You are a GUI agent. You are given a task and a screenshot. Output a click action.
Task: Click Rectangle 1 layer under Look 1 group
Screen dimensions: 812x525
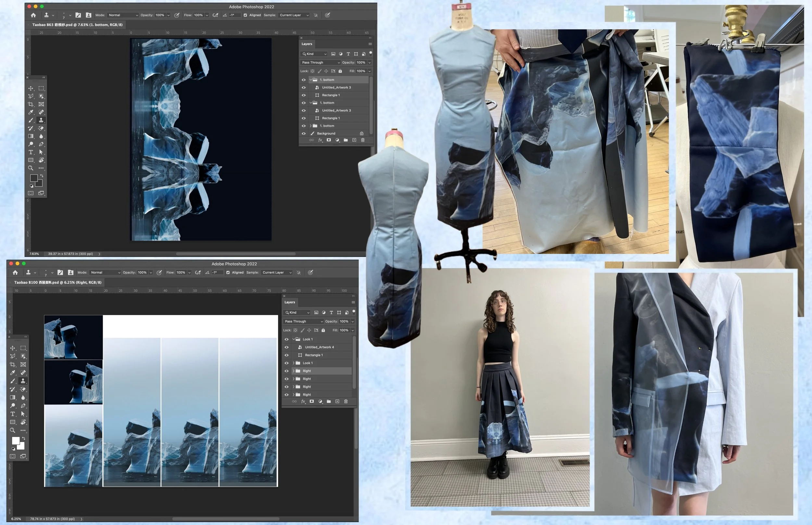point(313,355)
